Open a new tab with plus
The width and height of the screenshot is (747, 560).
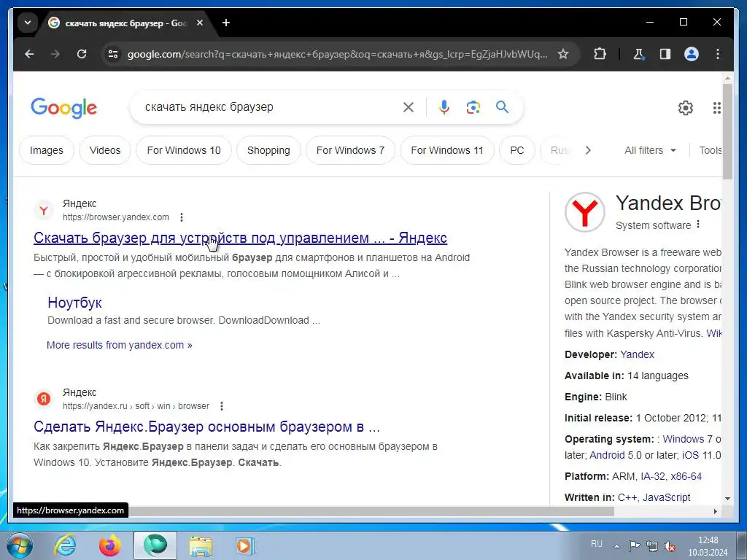click(226, 23)
